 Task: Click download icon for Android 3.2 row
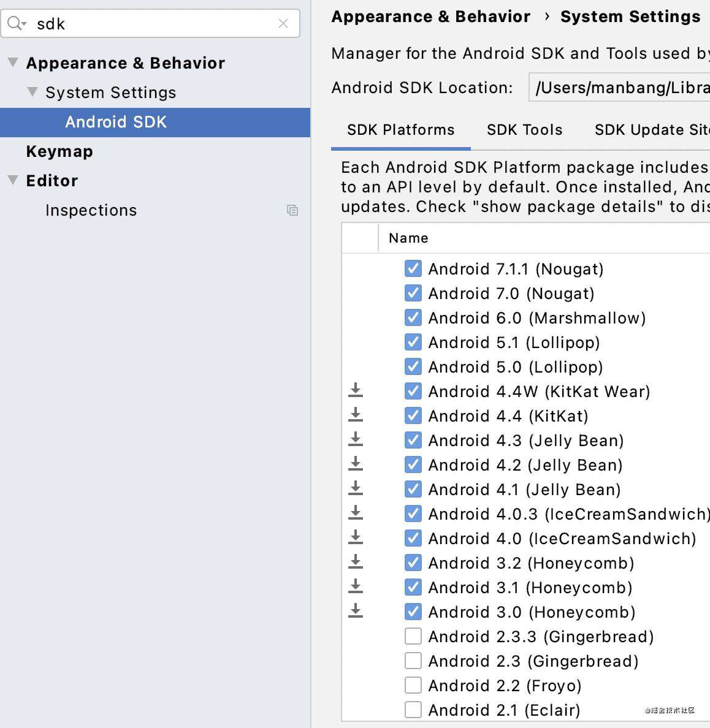pyautogui.click(x=356, y=563)
